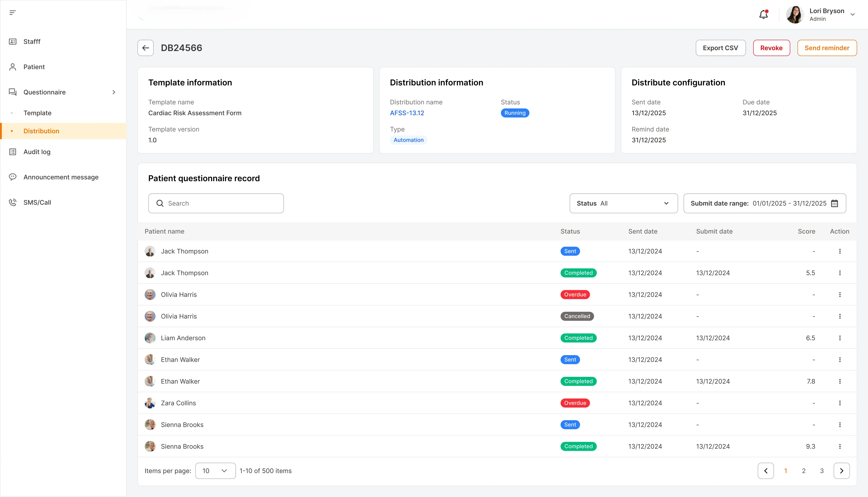Open action menu for Ethan Walker Sent row
The width and height of the screenshot is (868, 497).
[x=840, y=360]
